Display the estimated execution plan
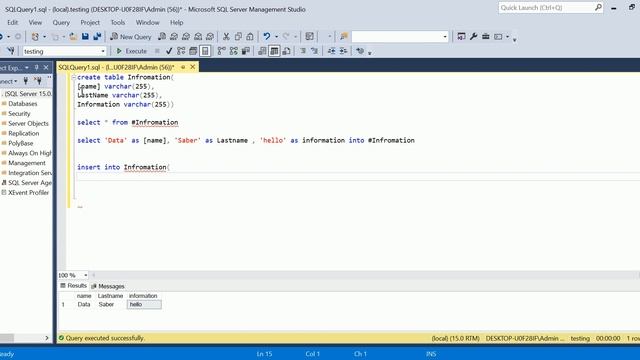 click(181, 51)
